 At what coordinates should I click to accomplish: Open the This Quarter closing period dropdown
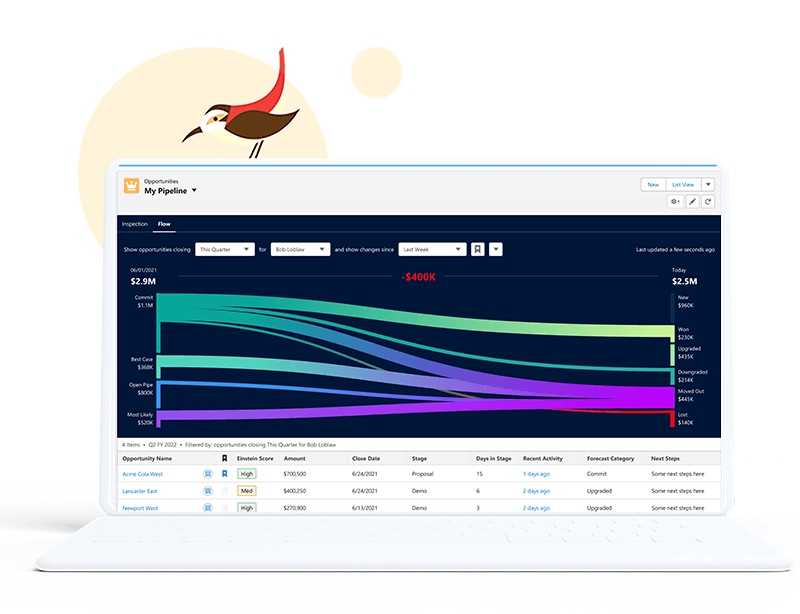pos(225,250)
